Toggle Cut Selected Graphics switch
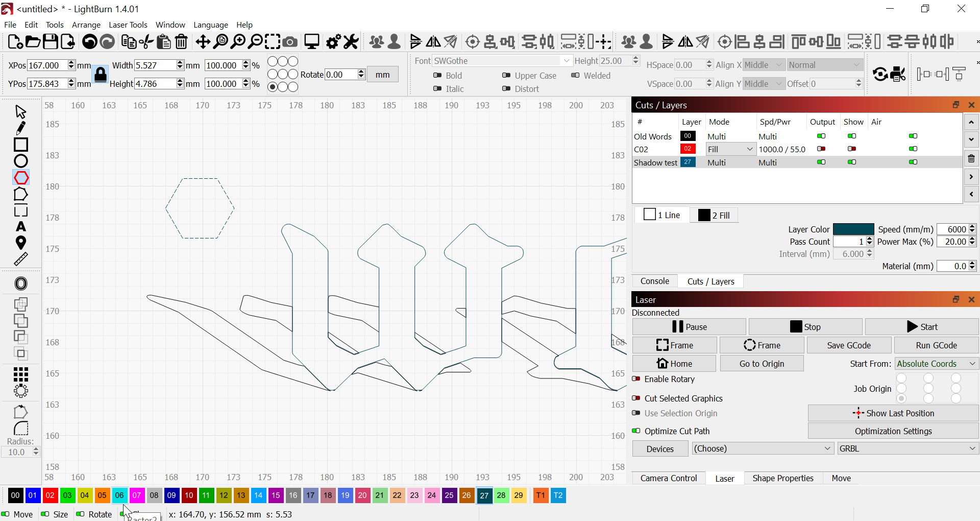980x521 pixels. click(636, 398)
